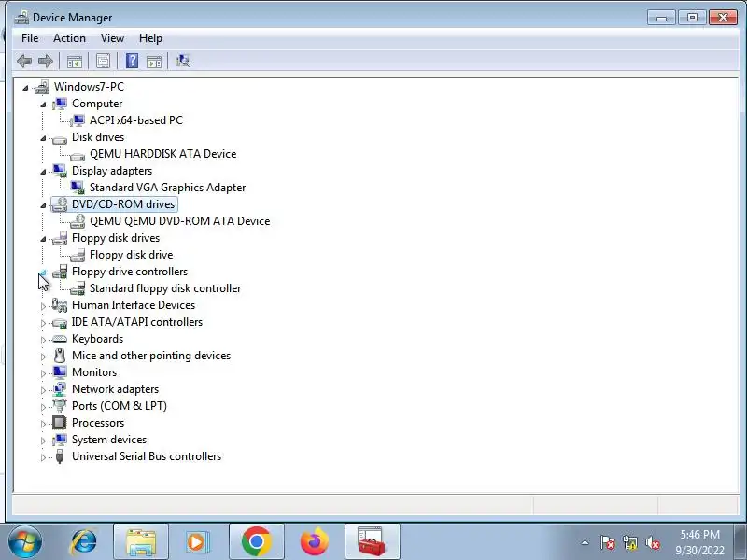747x560 pixels.
Task: Click the volume muted tray icon
Action: 652,542
